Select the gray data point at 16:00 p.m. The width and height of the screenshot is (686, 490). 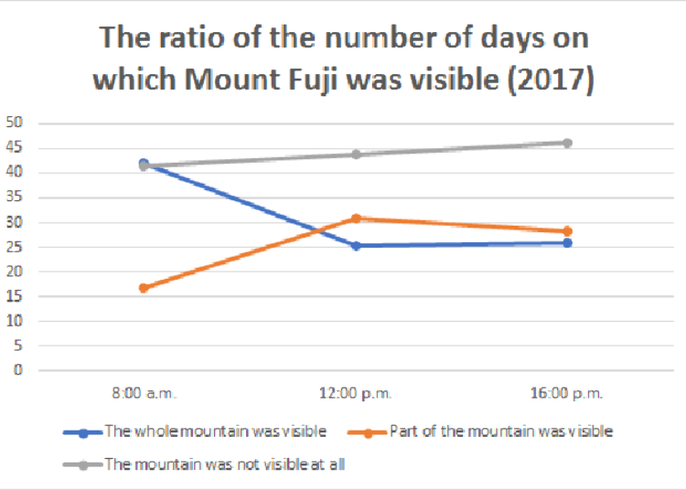(568, 143)
